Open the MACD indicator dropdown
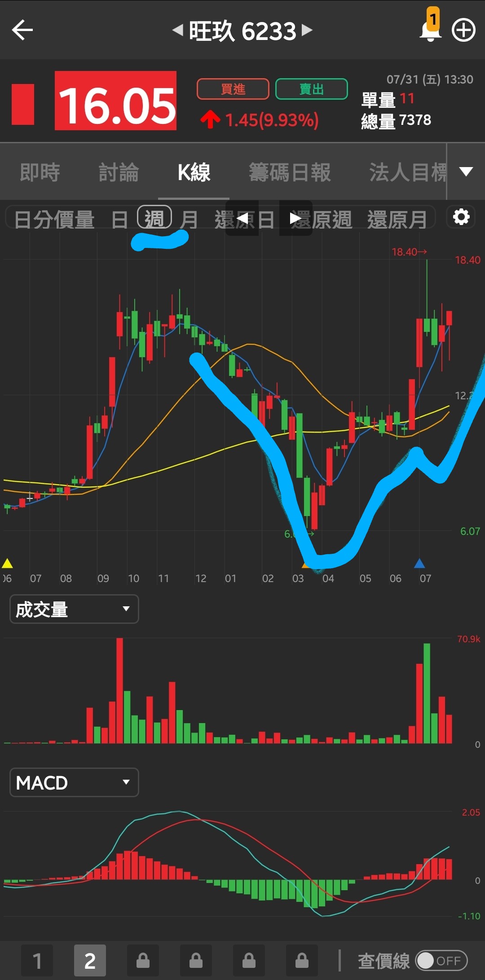 point(74,782)
